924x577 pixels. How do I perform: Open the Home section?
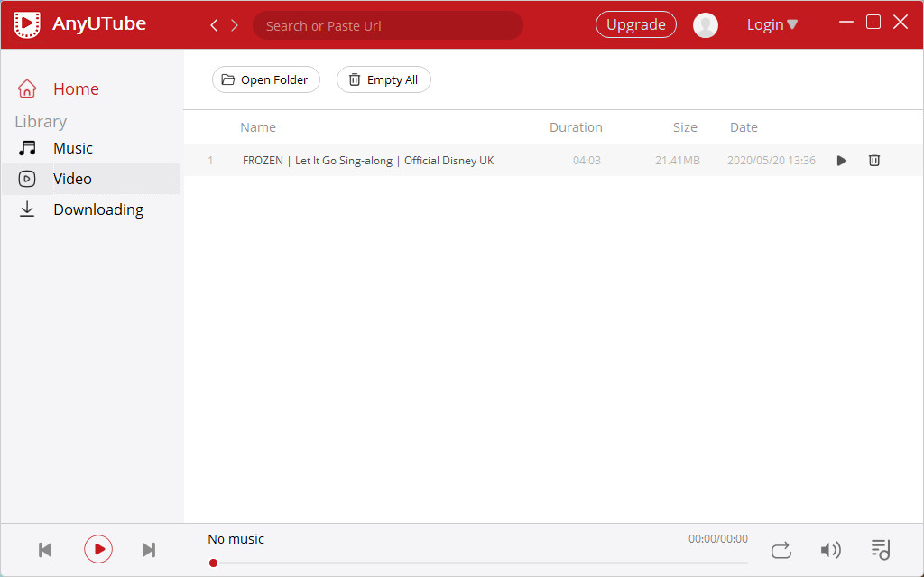click(76, 89)
